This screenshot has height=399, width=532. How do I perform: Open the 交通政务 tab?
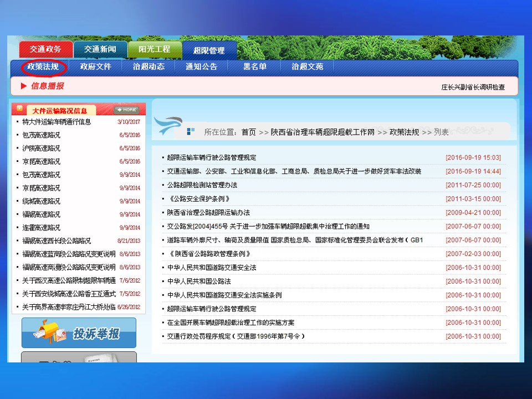pos(45,49)
